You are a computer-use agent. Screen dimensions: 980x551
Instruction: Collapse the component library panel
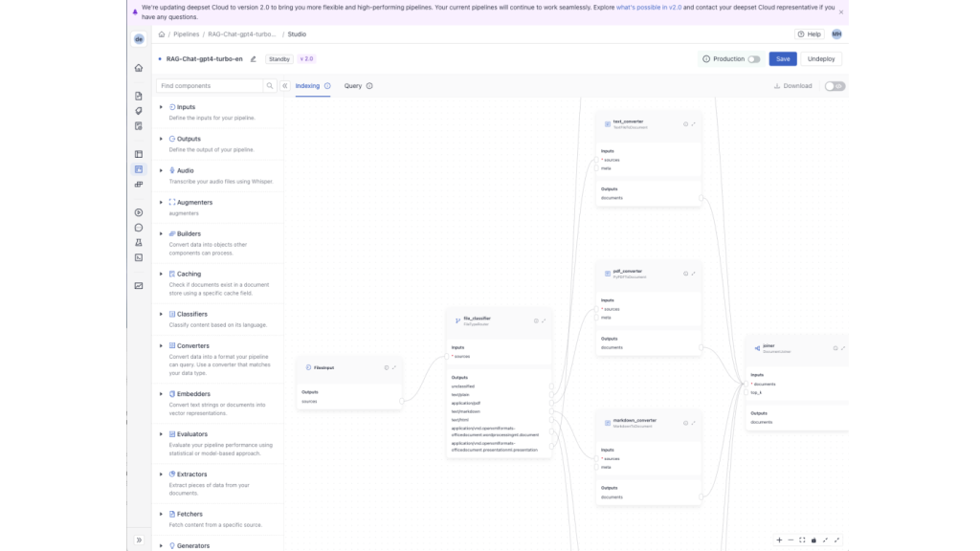(285, 86)
